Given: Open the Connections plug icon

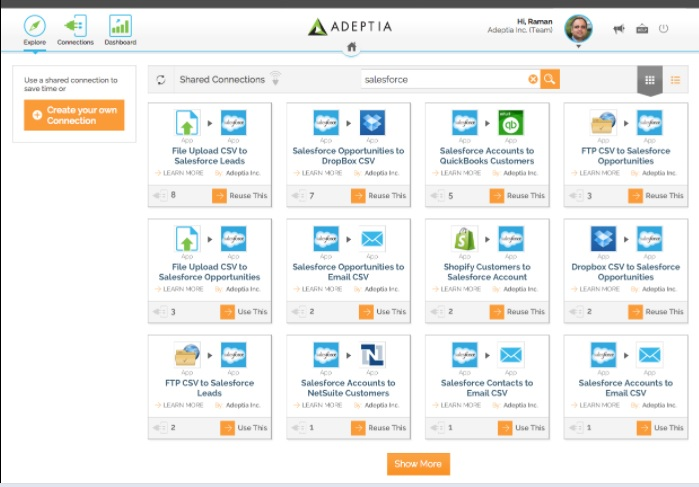Looking at the screenshot, I should click(75, 25).
